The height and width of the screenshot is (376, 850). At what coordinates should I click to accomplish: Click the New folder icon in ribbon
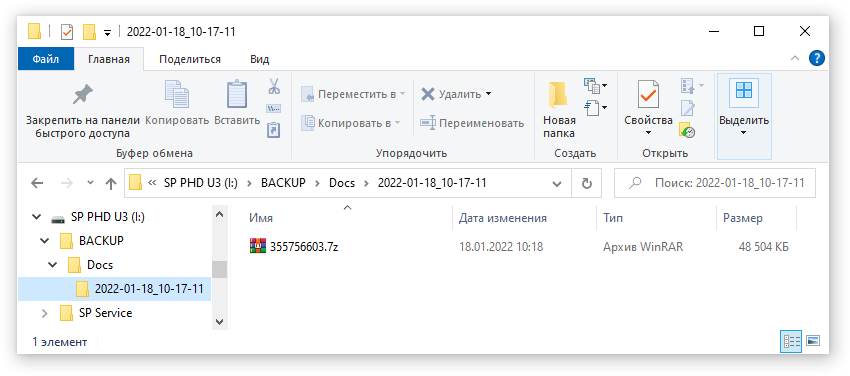(558, 95)
